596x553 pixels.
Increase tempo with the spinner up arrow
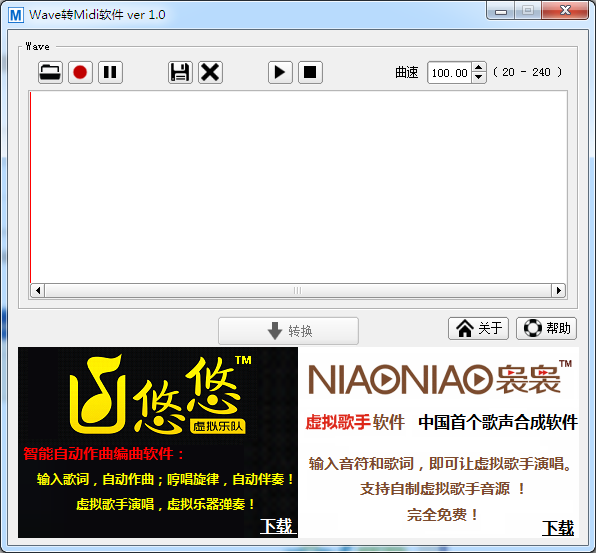tap(479, 67)
